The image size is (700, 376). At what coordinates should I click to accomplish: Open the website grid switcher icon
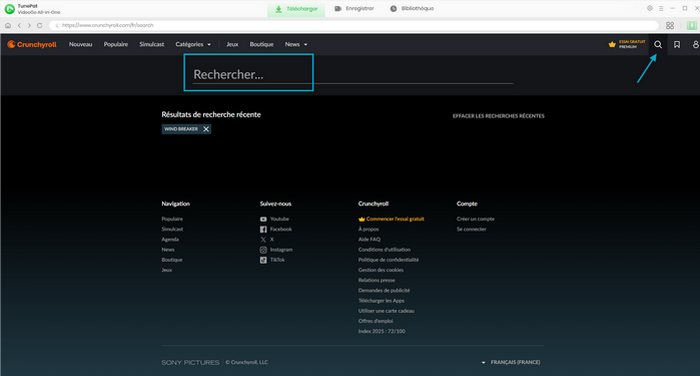tap(670, 25)
